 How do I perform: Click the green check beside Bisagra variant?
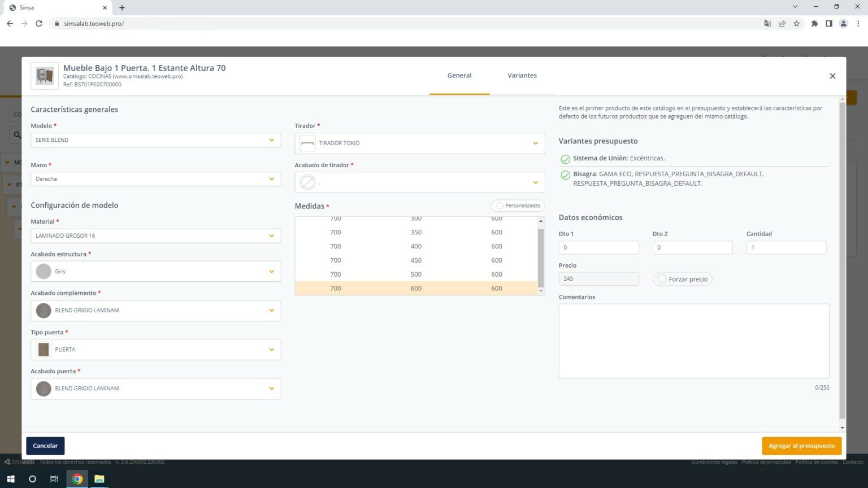(x=565, y=175)
